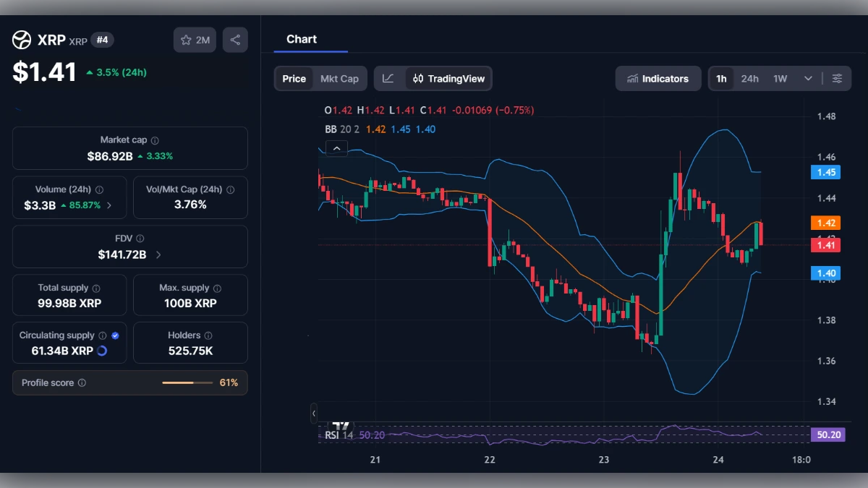Click the verified badge beside Circulating supply
The width and height of the screenshot is (868, 488).
114,335
